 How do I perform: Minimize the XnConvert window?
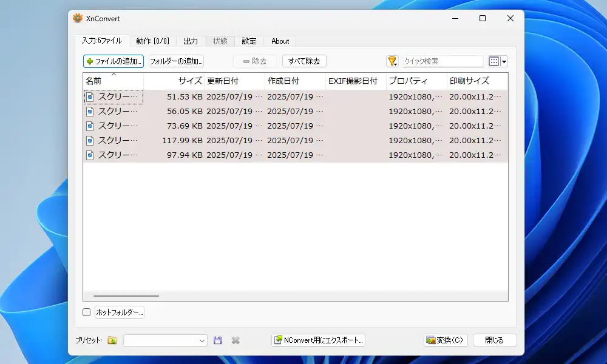(x=455, y=18)
